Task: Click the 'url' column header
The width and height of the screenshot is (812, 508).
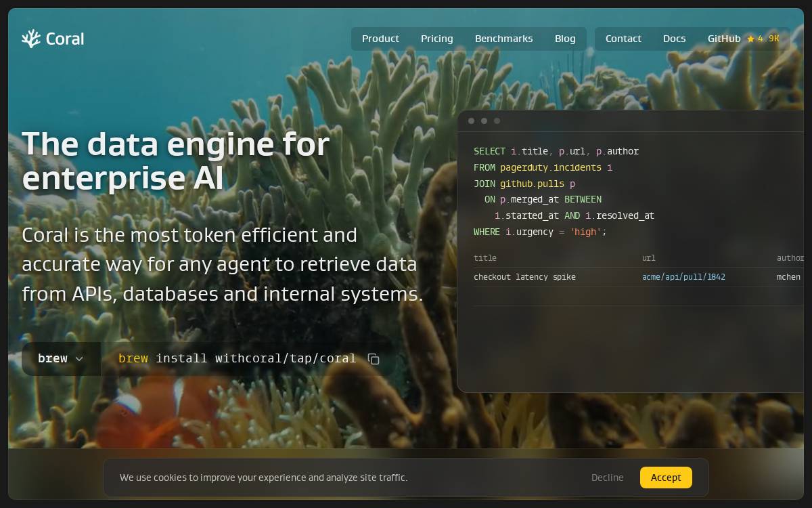Action: point(648,258)
